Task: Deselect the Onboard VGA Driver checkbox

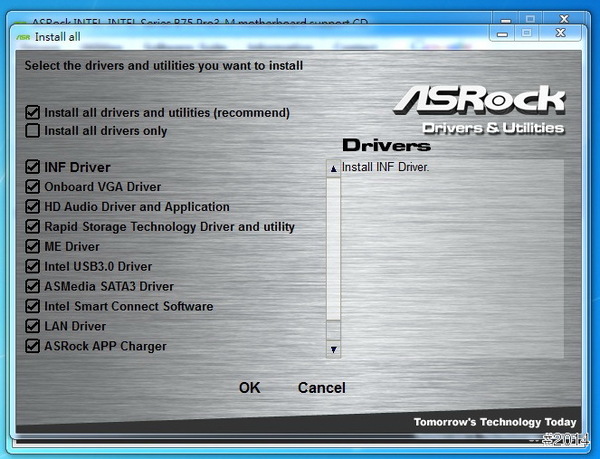Action: click(34, 187)
